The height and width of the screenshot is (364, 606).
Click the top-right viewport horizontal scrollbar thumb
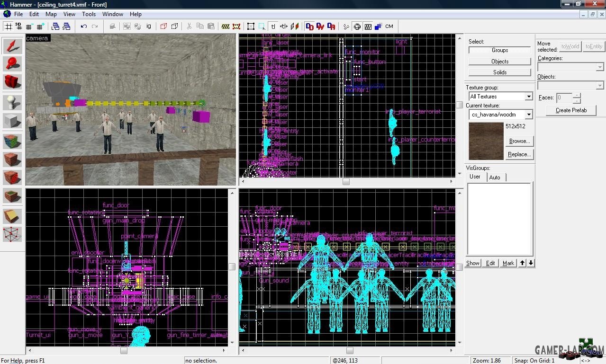[x=346, y=182]
